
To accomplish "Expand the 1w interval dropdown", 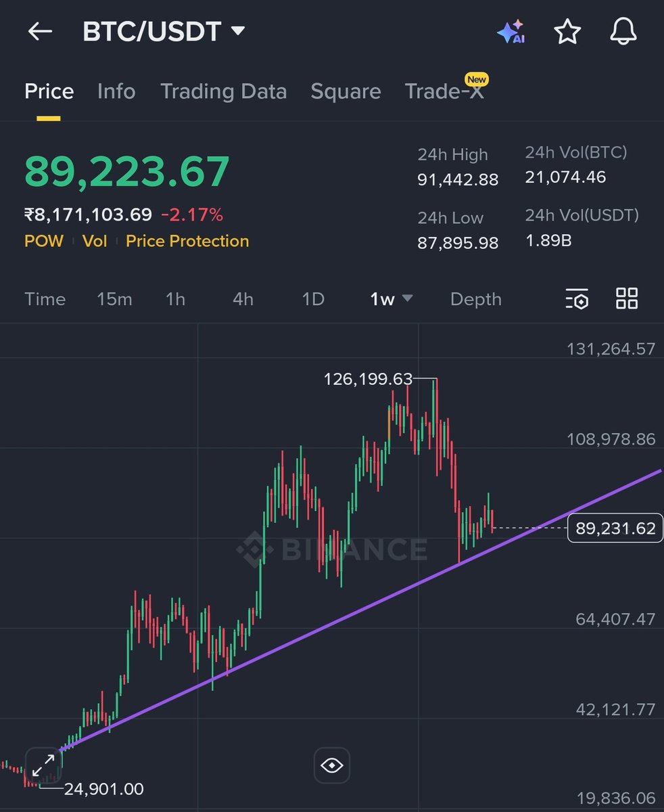I will [392, 299].
